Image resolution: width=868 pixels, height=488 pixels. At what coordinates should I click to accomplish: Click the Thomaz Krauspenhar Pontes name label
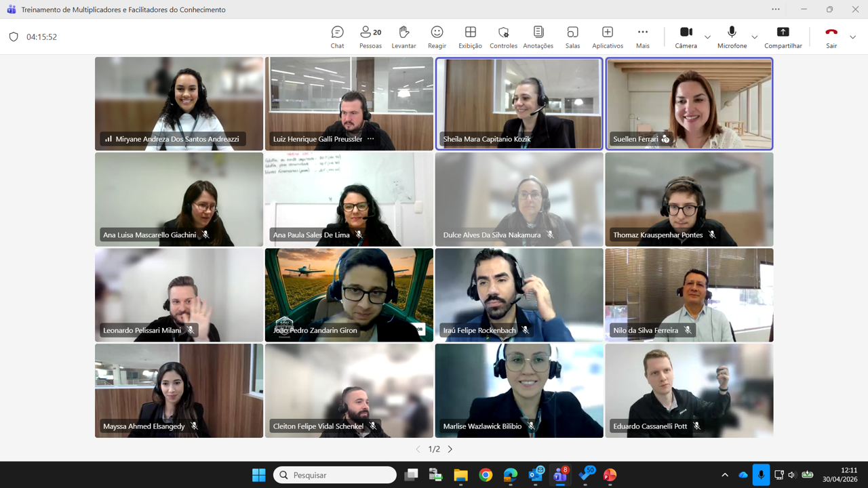point(658,235)
